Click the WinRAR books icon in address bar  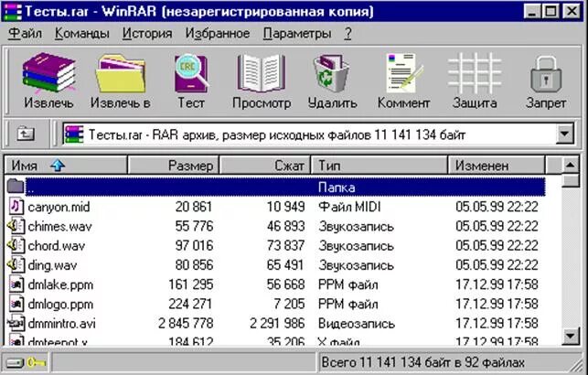(x=73, y=134)
